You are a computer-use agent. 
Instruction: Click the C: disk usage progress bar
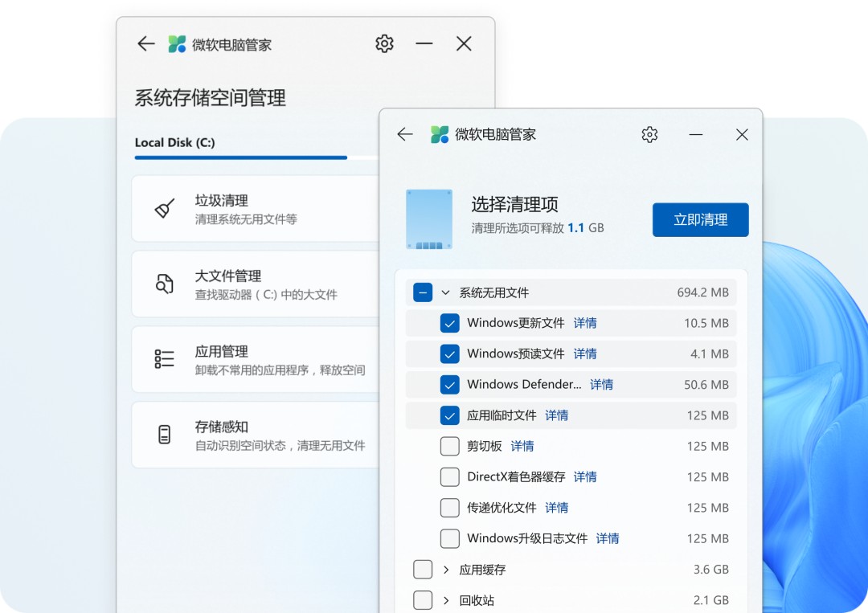(x=256, y=157)
